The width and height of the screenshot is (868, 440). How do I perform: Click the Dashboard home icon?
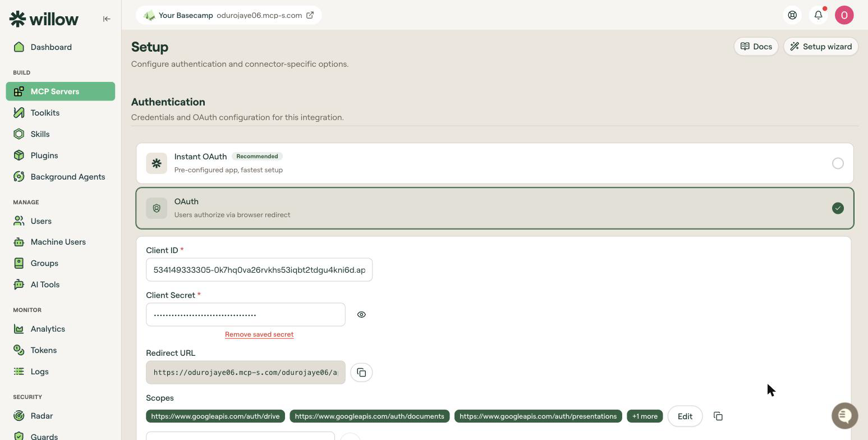(x=19, y=47)
